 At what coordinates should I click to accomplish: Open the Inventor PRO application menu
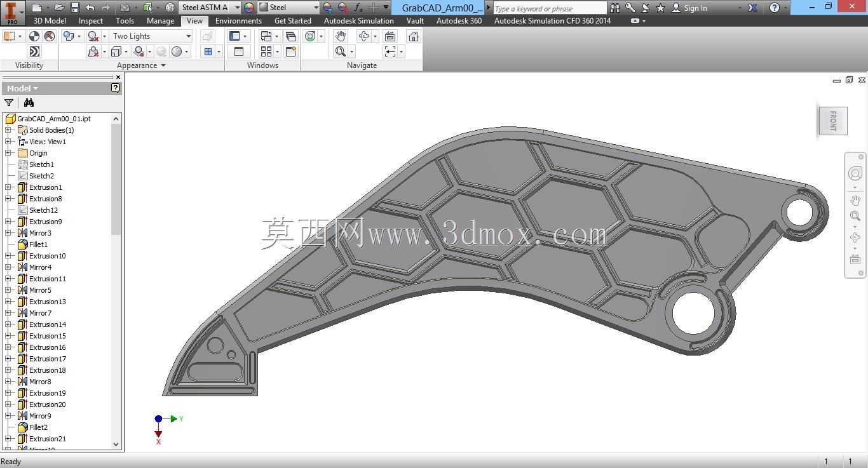click(x=12, y=12)
